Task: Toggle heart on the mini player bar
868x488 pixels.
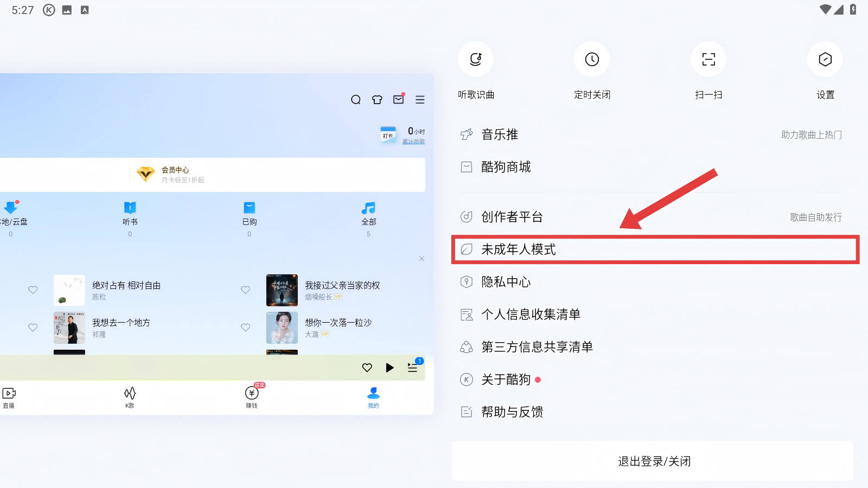Action: tap(367, 368)
